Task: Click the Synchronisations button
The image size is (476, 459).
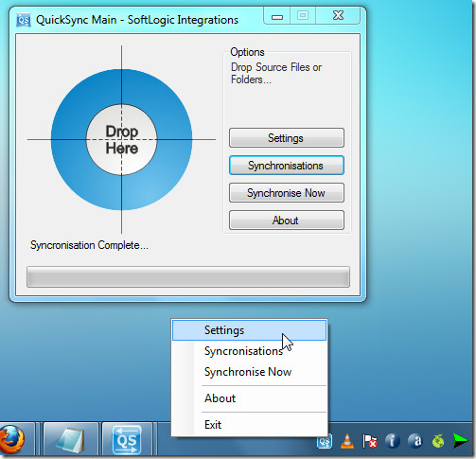Action: (287, 166)
